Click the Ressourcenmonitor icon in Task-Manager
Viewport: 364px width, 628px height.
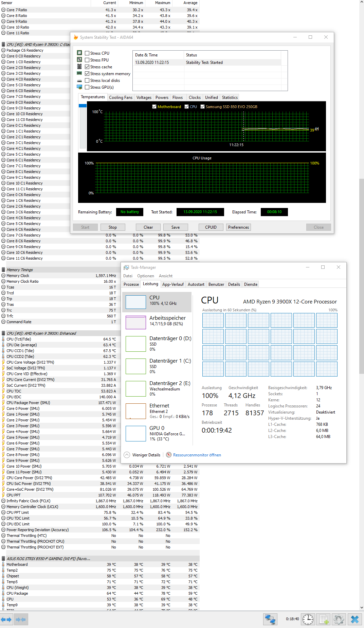point(169,455)
